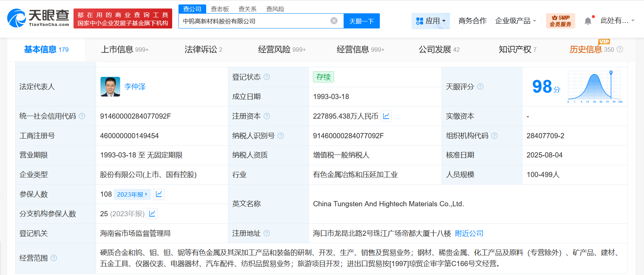Screen dimensions: 644x275
Task: Open branch insured headcount chart icon
Action: (152, 214)
